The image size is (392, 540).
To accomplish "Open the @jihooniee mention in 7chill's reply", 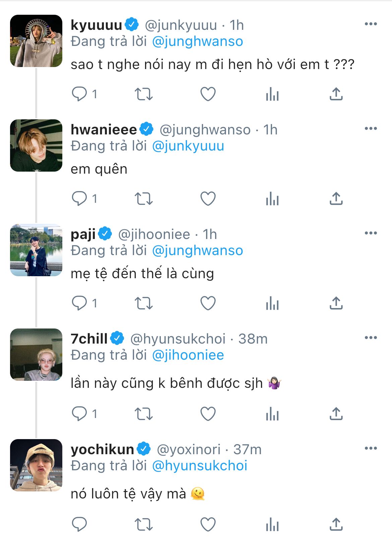I will pyautogui.click(x=188, y=355).
